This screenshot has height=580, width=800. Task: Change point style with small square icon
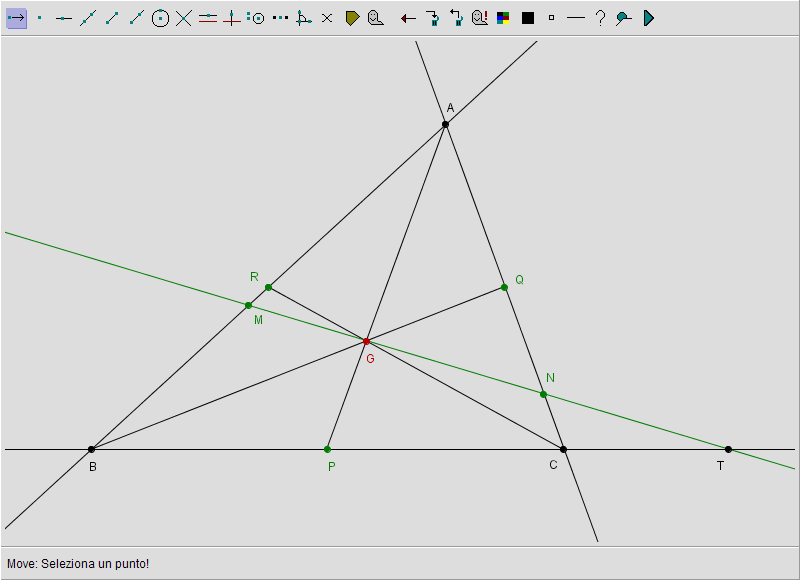(x=551, y=18)
